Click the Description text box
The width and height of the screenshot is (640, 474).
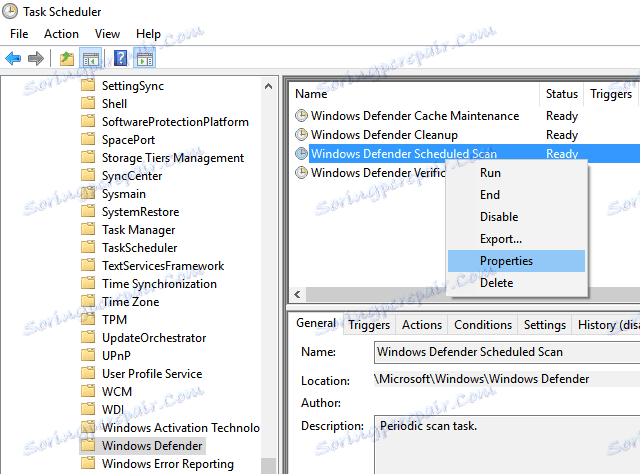pos(507,445)
